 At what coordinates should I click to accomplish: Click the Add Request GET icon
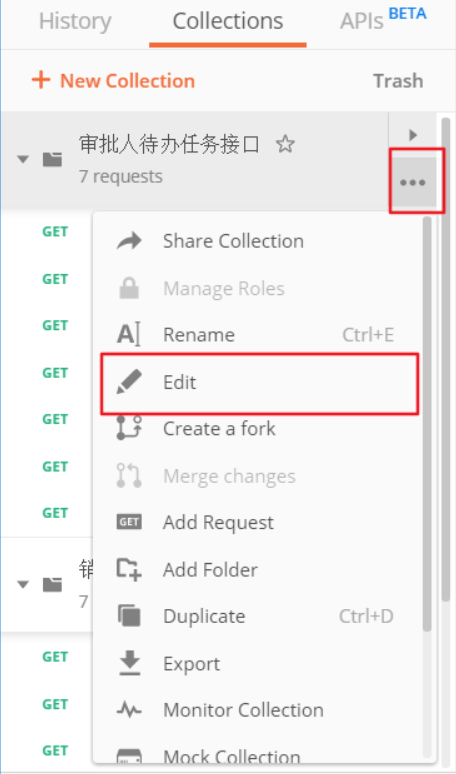129,522
